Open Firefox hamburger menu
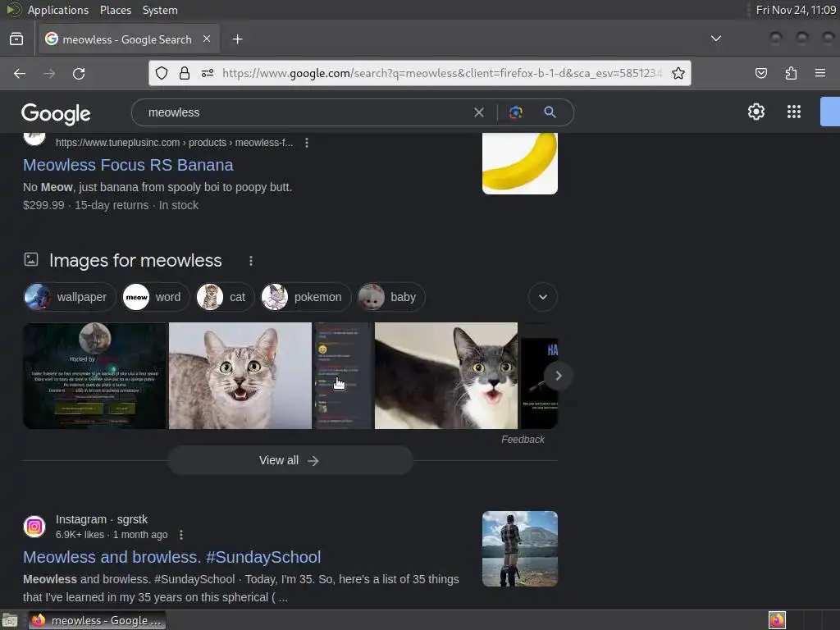This screenshot has height=630, width=840. point(820,73)
